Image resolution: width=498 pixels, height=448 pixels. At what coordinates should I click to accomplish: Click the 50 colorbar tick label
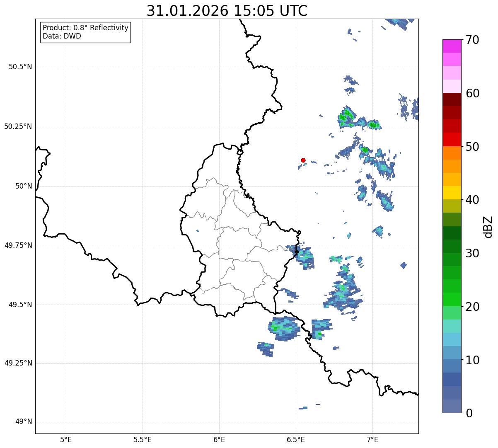(x=472, y=147)
